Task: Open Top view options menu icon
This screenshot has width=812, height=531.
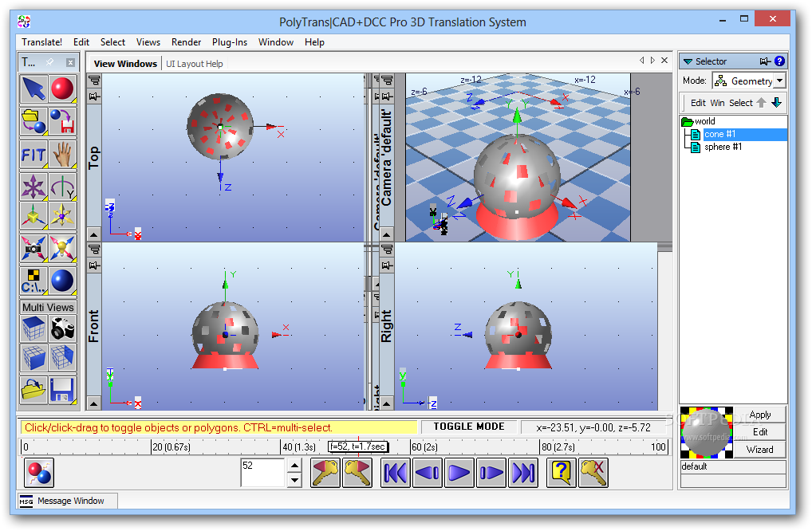Action: pyautogui.click(x=94, y=81)
